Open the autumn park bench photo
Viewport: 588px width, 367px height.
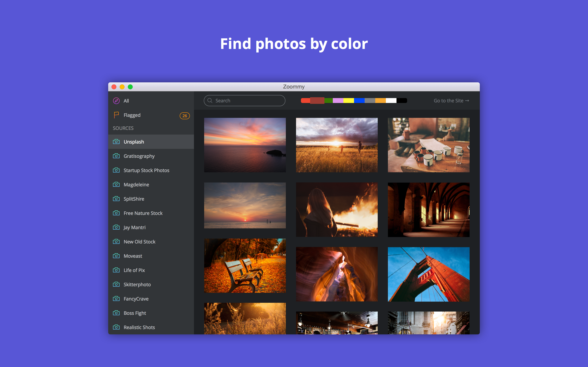click(245, 265)
